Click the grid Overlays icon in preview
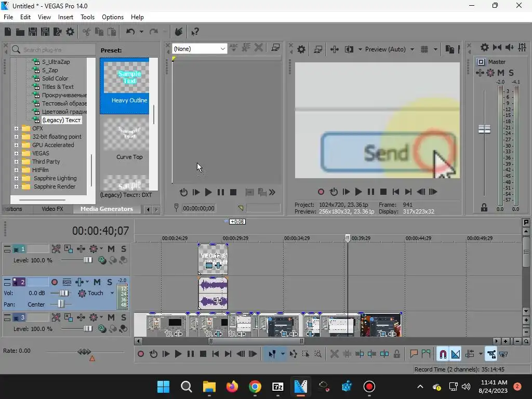Image resolution: width=532 pixels, height=399 pixels. [x=424, y=49]
